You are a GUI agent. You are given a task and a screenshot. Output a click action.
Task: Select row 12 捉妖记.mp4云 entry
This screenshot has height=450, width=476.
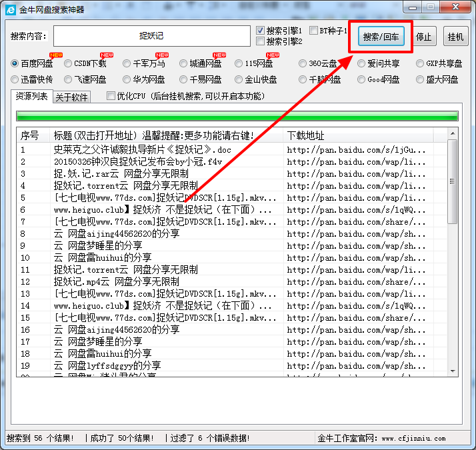click(x=231, y=282)
